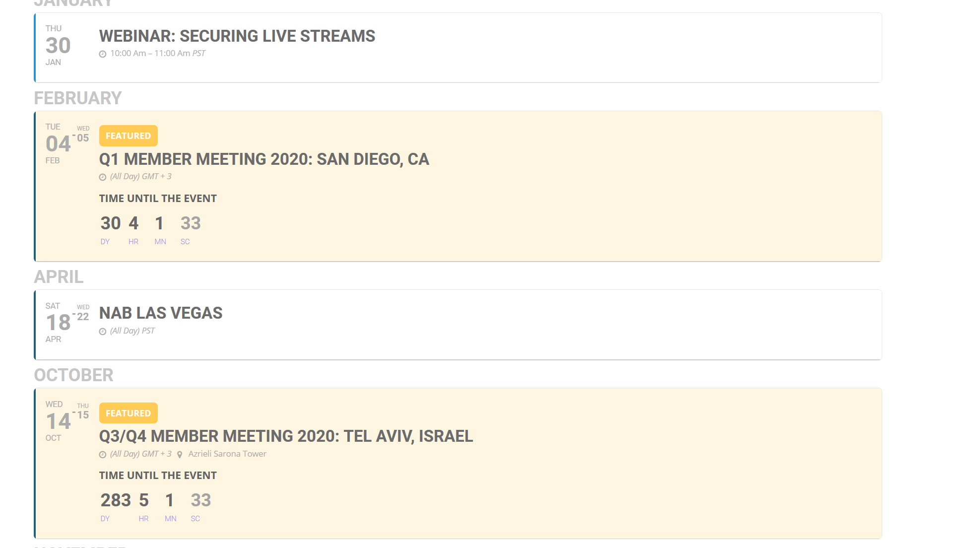The image size is (980, 548).
Task: Click the February month heading
Action: 77,98
